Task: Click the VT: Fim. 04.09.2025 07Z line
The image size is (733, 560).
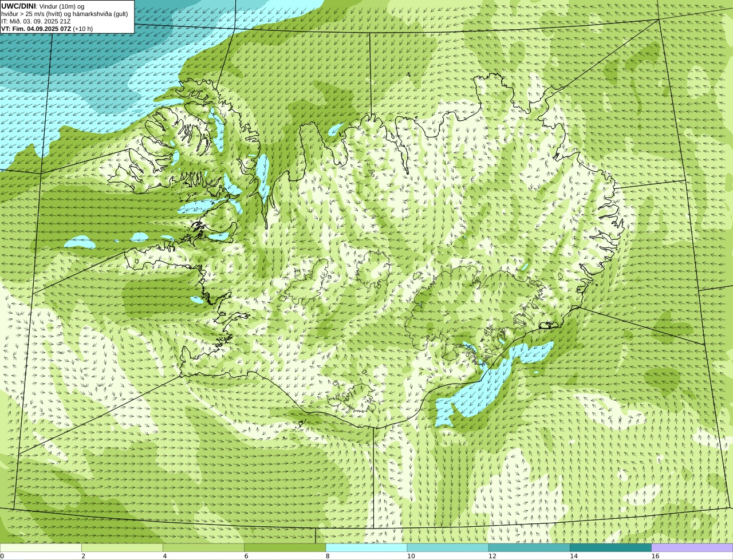Action: [47, 29]
